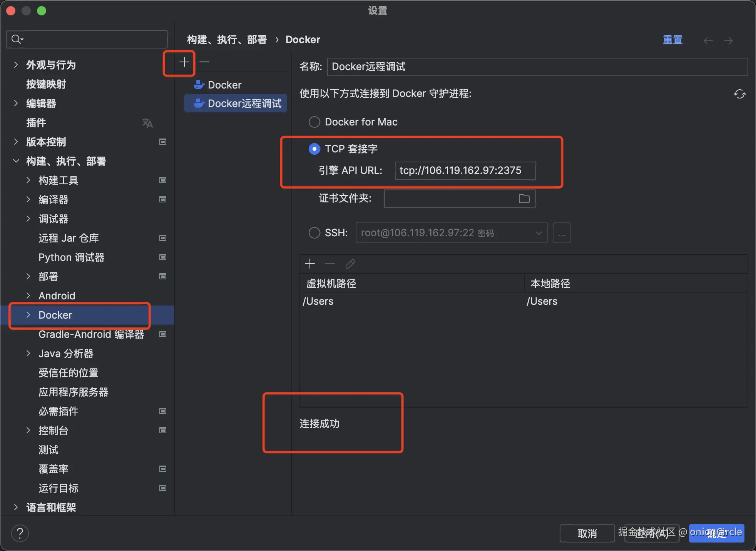Open the 插件 settings page
This screenshot has width=756, height=551.
pos(36,123)
